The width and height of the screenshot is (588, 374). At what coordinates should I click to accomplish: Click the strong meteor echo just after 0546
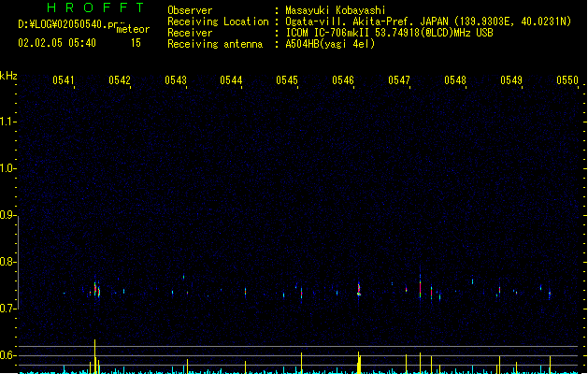click(x=359, y=289)
